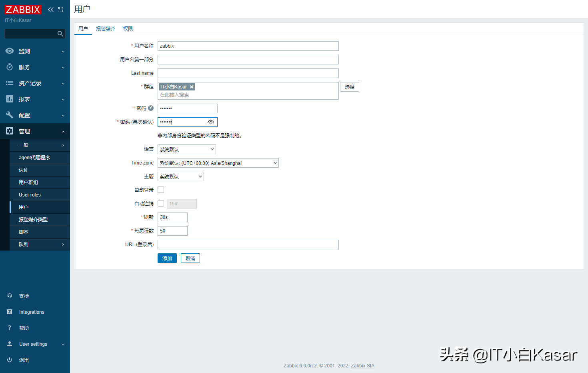Collapse the 管理 menu chevron
The image size is (588, 373).
click(x=63, y=131)
